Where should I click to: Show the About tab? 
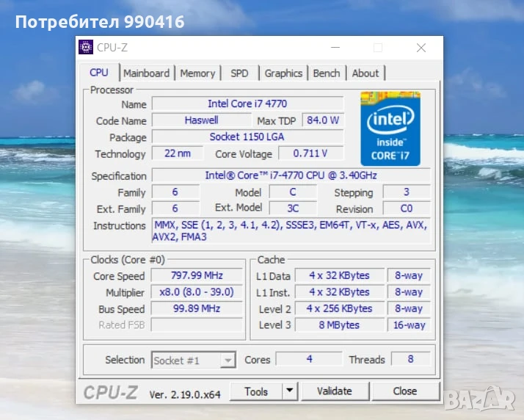(x=365, y=73)
